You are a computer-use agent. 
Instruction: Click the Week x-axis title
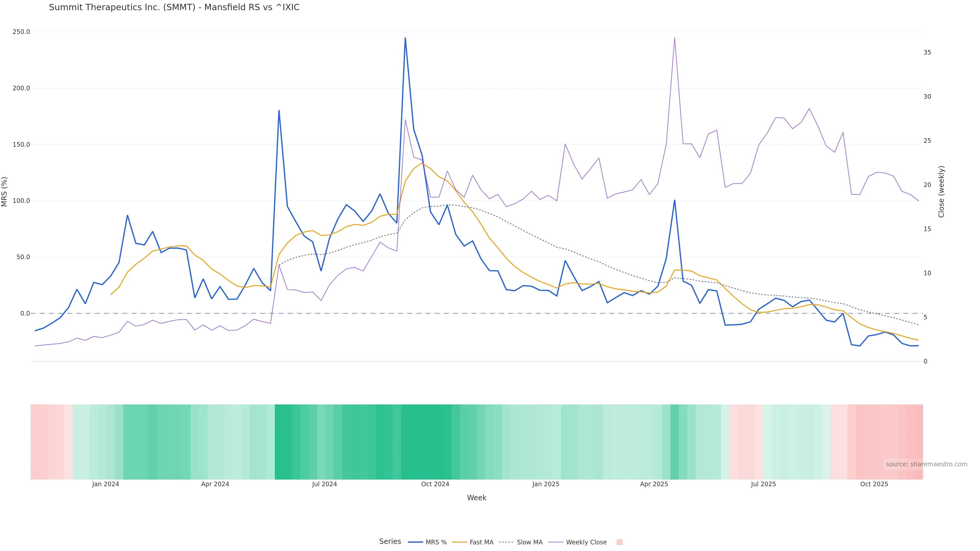coord(476,498)
